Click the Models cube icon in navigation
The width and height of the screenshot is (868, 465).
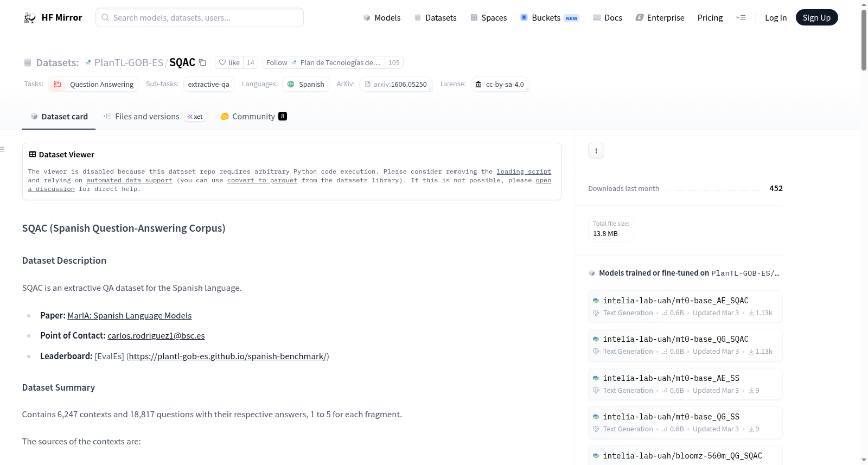click(367, 18)
